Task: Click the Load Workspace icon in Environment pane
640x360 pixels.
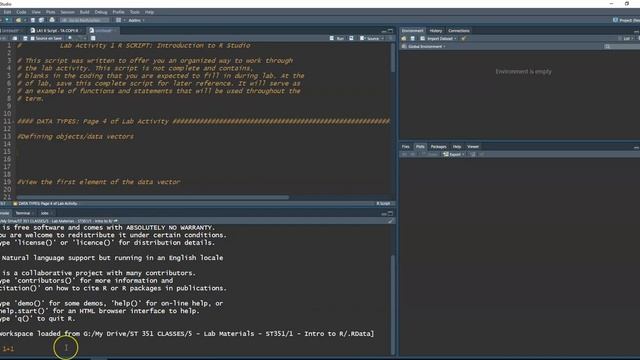Action: tap(404, 38)
